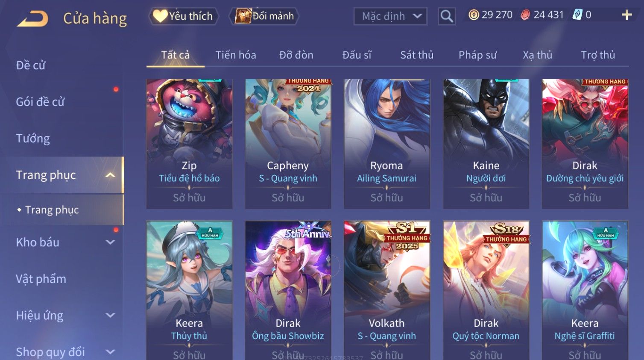Open Gói đề cử sidebar item
This screenshot has height=360, width=644.
point(40,102)
